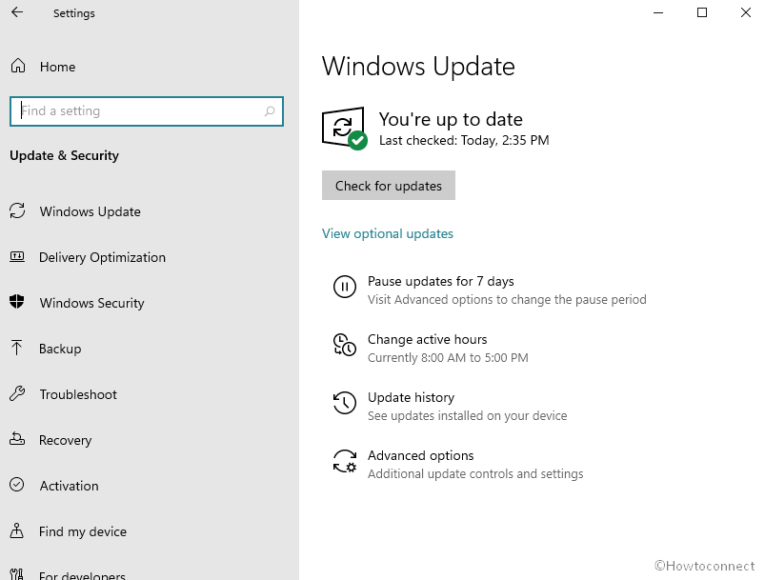The width and height of the screenshot is (765, 580).
Task: Open Update history
Action: coord(411,398)
